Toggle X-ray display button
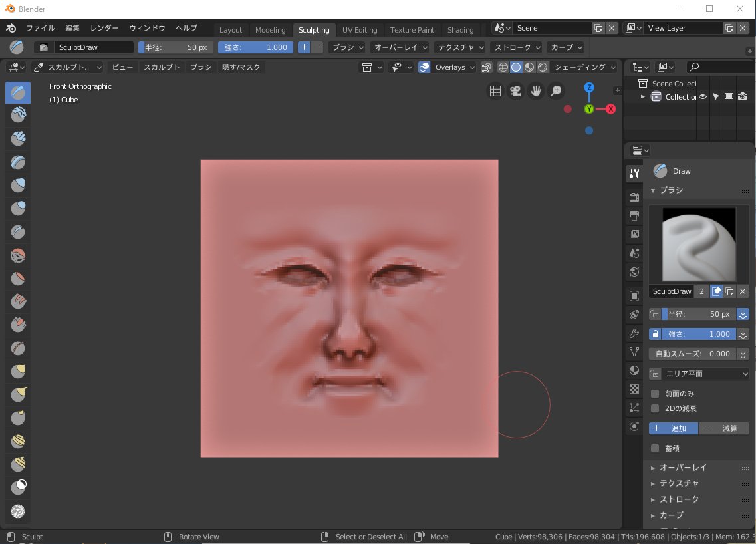 coord(487,67)
